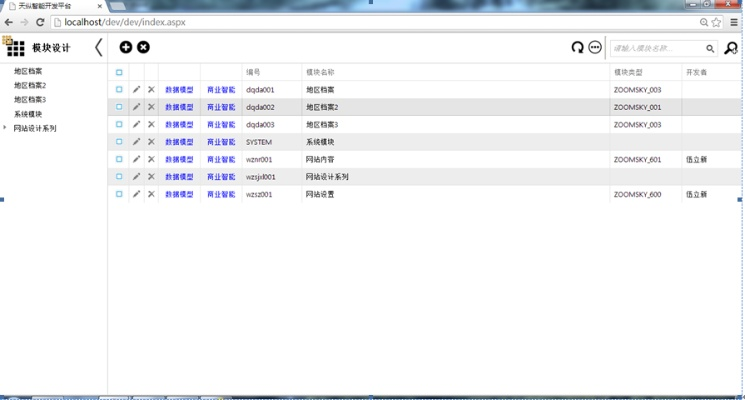Viewport: 745px width, 400px height.
Task: Click the pencil edit icon for dqda001
Action: coord(136,89)
